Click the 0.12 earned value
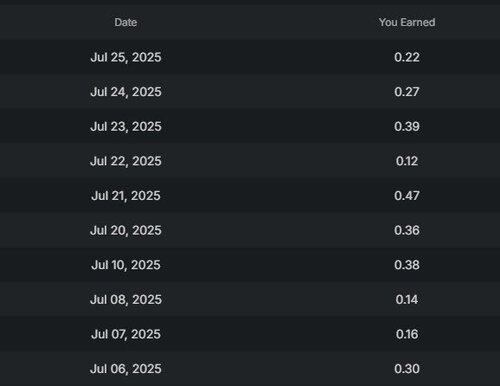Viewport: 500px width, 386px height. click(407, 161)
